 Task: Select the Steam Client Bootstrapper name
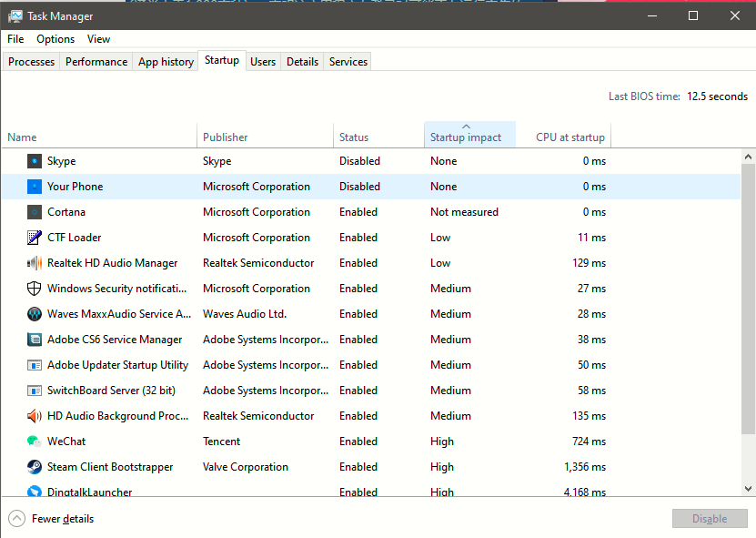(x=110, y=467)
